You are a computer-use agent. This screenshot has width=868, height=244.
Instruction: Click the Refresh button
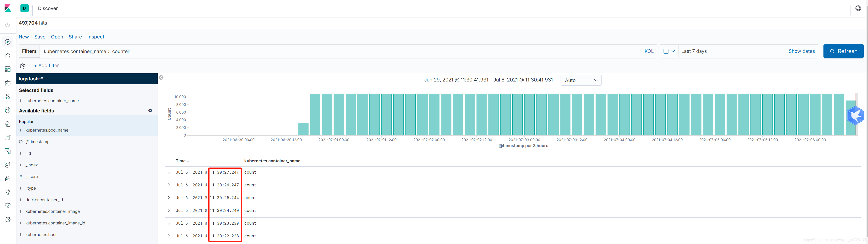point(843,51)
